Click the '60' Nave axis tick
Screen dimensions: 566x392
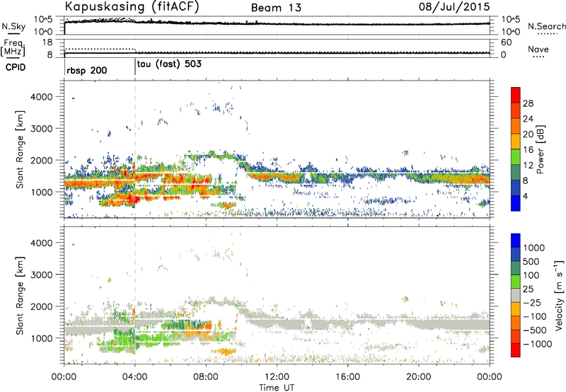coord(506,42)
